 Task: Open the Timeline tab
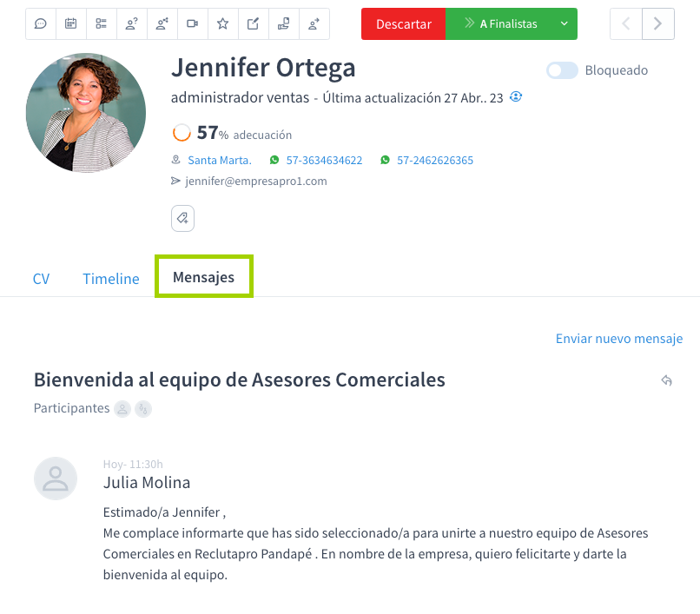click(x=110, y=279)
